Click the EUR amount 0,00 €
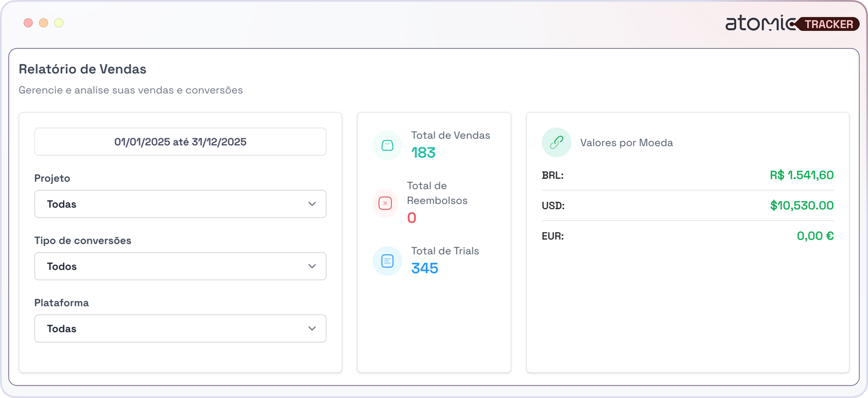This screenshot has height=398, width=868. click(x=815, y=236)
